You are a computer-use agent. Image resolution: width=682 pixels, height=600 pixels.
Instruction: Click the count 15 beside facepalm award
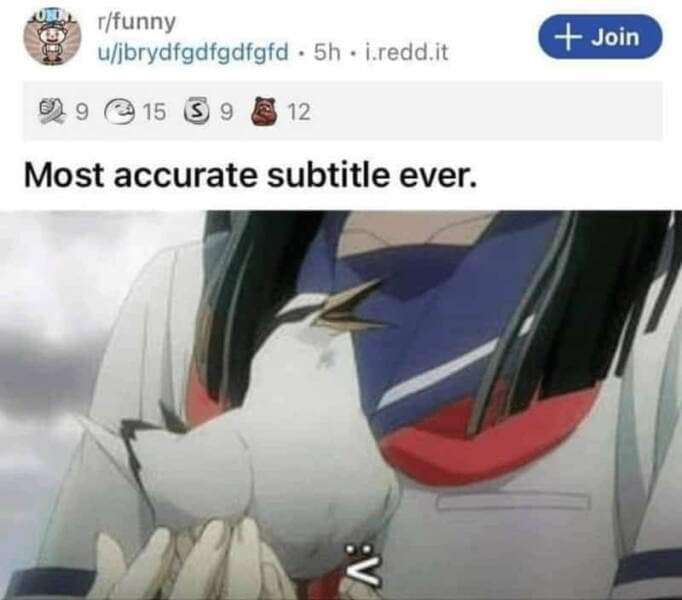pos(154,112)
